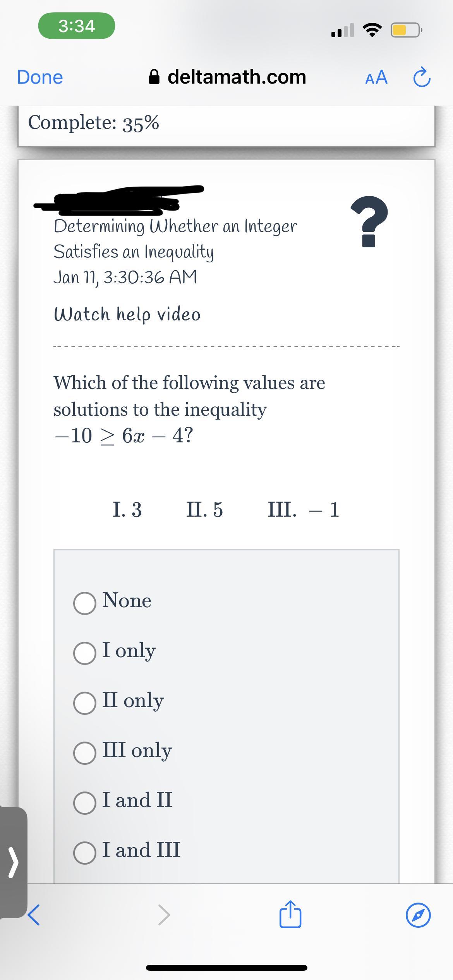Go back with the left chevron
The height and width of the screenshot is (980, 453).
coord(34,915)
